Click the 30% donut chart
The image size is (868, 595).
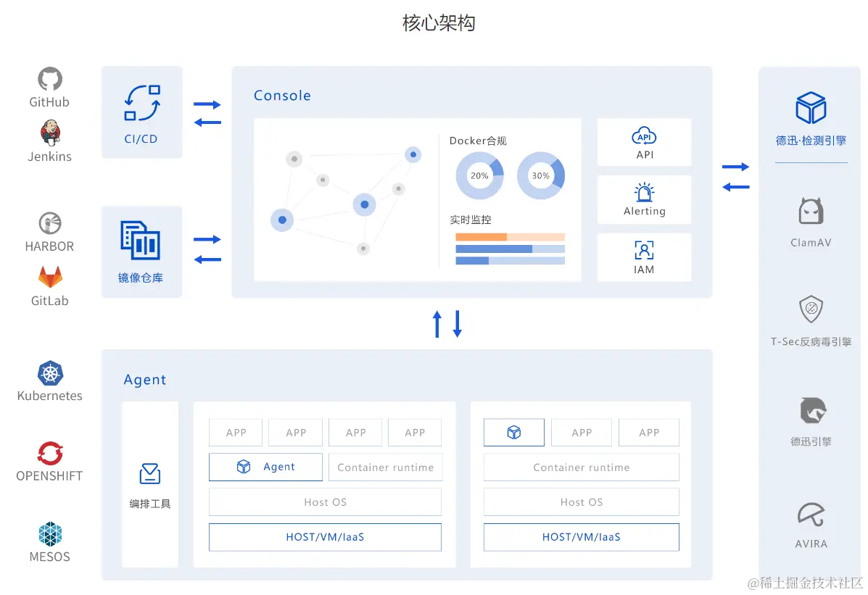click(541, 175)
